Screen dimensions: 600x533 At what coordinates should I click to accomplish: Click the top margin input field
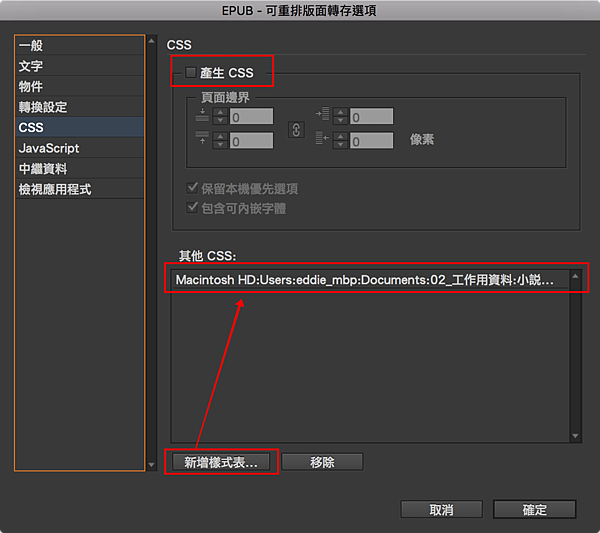(x=251, y=116)
